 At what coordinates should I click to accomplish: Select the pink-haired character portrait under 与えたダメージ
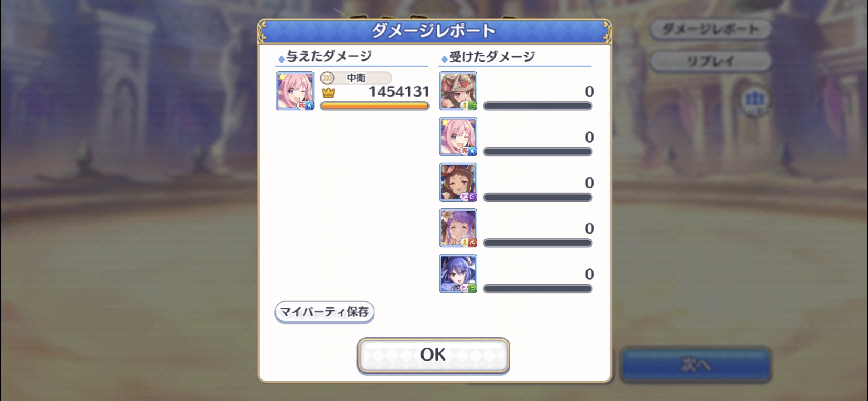[295, 91]
